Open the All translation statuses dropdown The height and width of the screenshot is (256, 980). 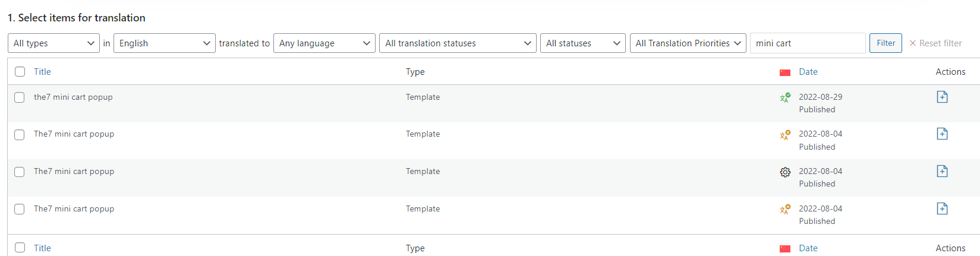pyautogui.click(x=458, y=43)
